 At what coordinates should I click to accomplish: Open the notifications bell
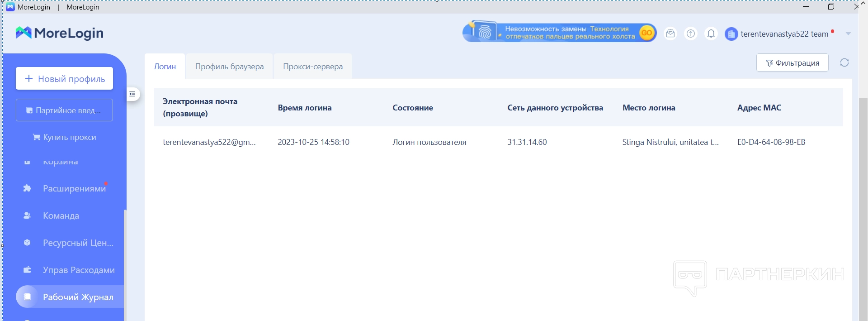(711, 34)
